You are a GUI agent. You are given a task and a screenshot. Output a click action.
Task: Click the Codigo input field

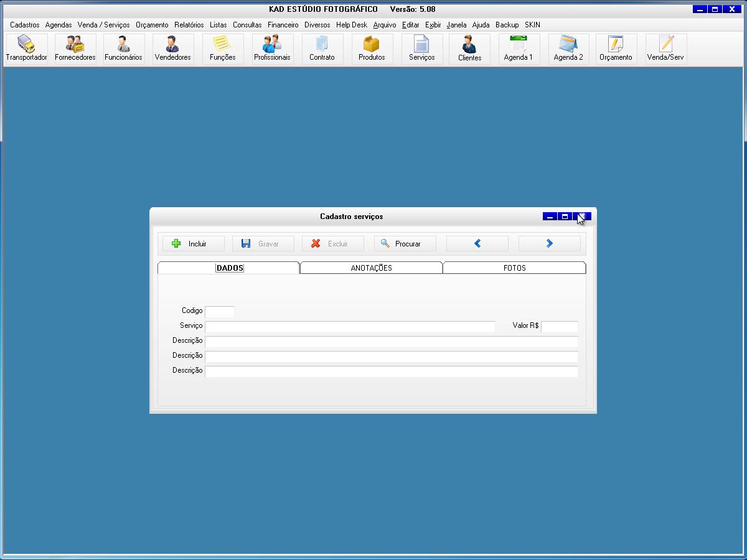tap(220, 312)
